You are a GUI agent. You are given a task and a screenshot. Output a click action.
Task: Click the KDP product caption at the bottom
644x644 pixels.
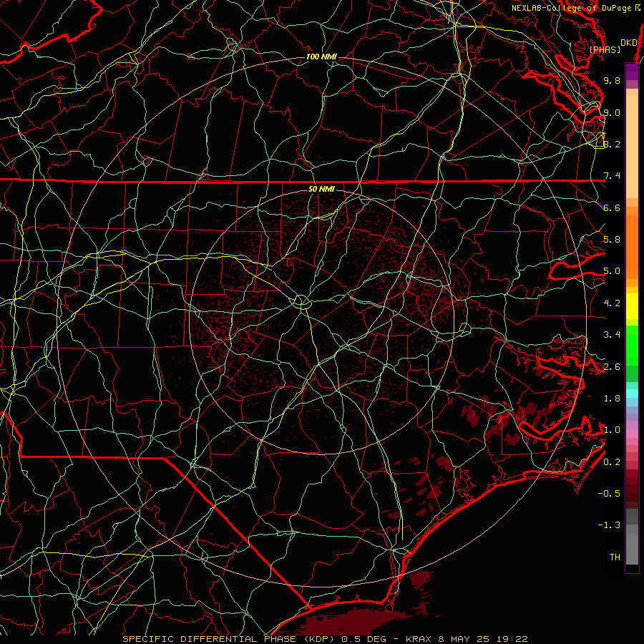pyautogui.click(x=325, y=639)
